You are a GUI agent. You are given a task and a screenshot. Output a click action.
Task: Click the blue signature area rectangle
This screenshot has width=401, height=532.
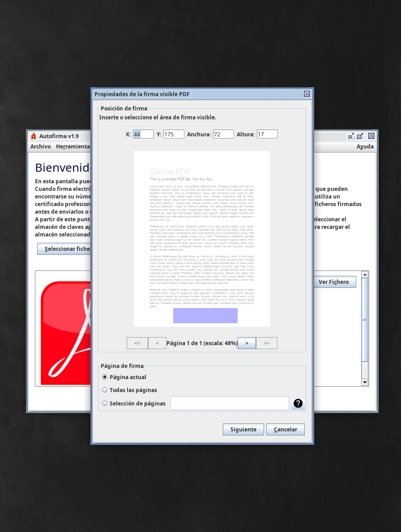tap(205, 316)
